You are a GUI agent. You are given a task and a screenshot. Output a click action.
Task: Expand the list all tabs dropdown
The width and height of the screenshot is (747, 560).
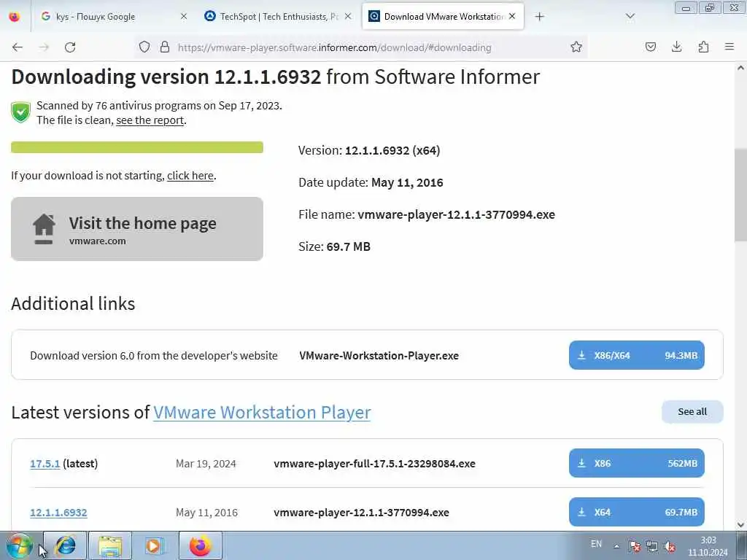pos(630,17)
